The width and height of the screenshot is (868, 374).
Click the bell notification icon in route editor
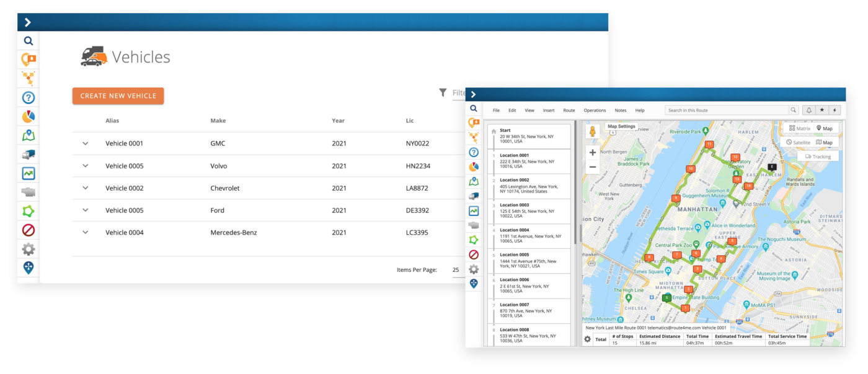pos(808,110)
